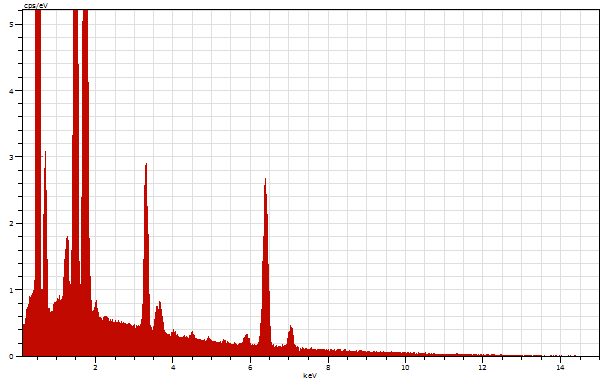Click the '5' tick label on y-axis
607x381 pixels.
[11, 24]
